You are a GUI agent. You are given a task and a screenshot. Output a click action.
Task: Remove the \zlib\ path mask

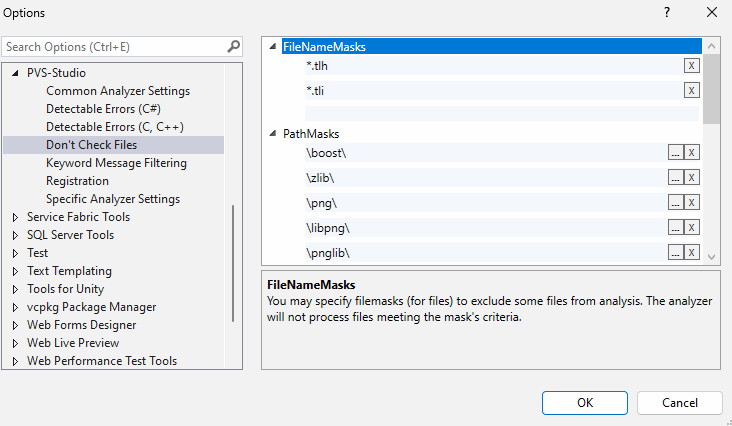[691, 177]
